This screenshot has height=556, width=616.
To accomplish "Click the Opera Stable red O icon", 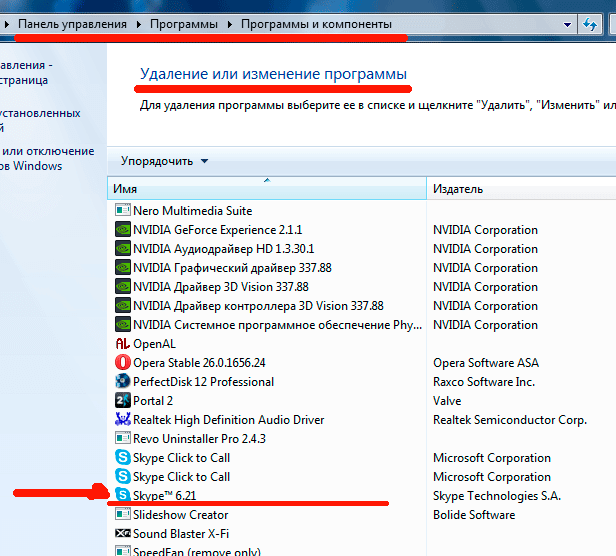I will pos(123,362).
